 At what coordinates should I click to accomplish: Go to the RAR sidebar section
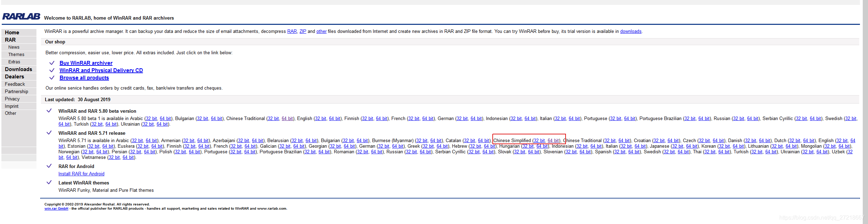click(10, 40)
